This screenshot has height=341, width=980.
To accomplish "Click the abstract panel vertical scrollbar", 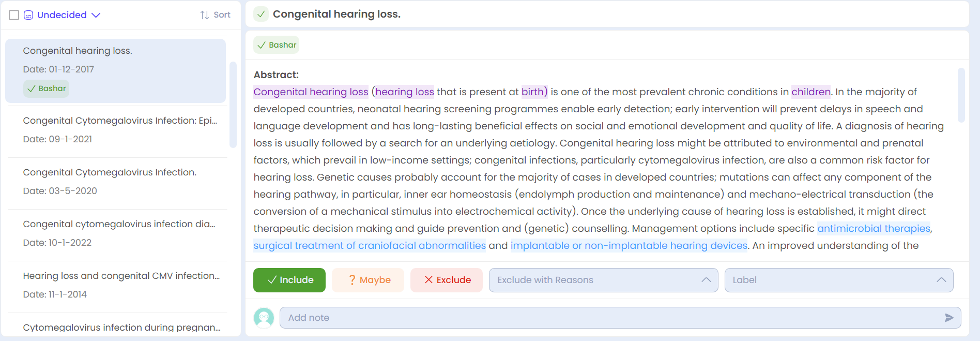I will click(x=961, y=95).
